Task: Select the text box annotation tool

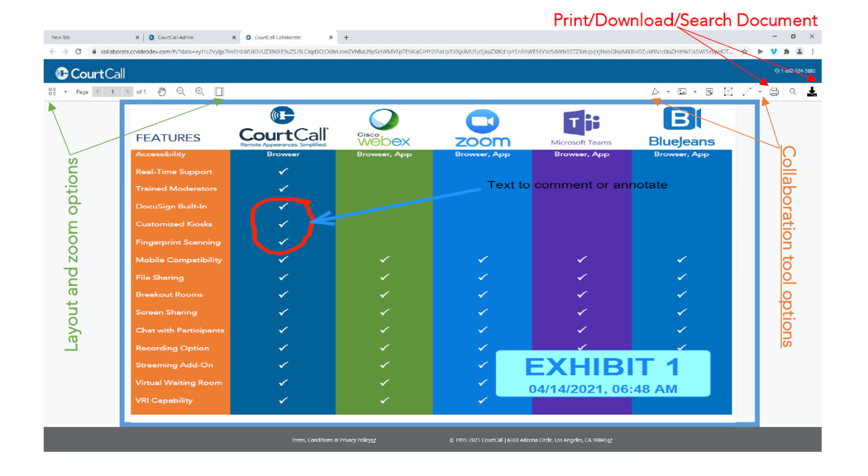Action: [x=728, y=92]
